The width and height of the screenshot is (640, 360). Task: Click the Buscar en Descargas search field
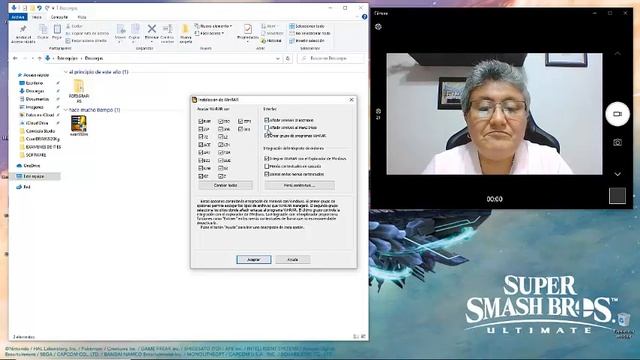pyautogui.click(x=331, y=58)
